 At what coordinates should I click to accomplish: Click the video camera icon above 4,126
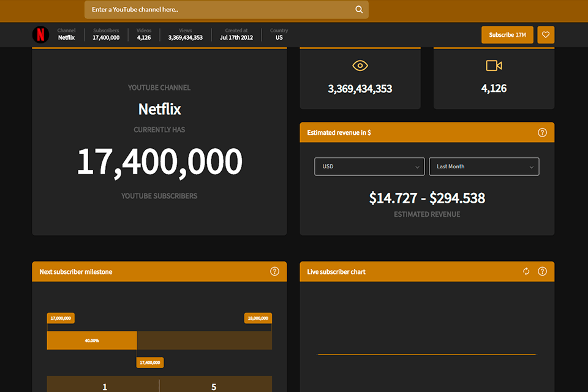click(493, 66)
